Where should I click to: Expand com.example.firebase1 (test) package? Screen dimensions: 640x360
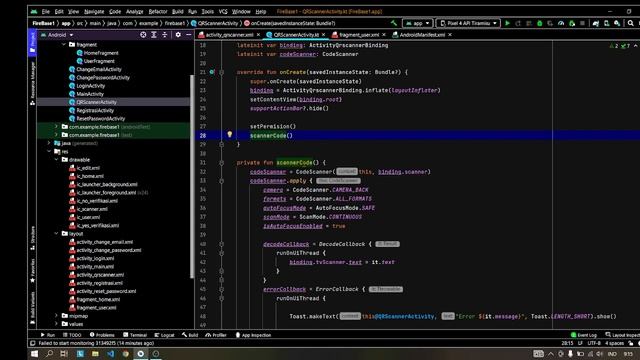56,135
